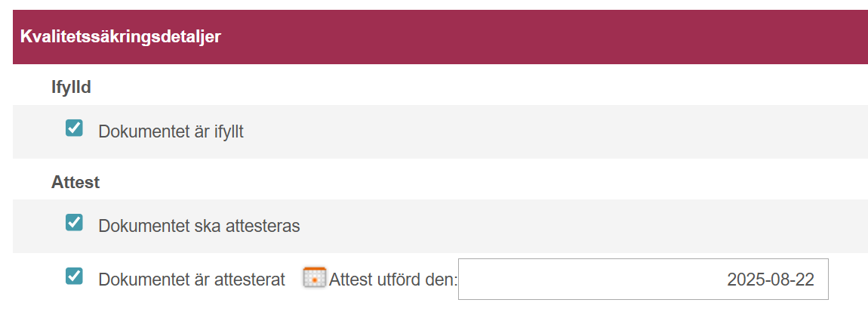The width and height of the screenshot is (868, 309).
Task: Click the 'Kvalitetssäkringsdetaljer' section header
Action: [x=121, y=36]
